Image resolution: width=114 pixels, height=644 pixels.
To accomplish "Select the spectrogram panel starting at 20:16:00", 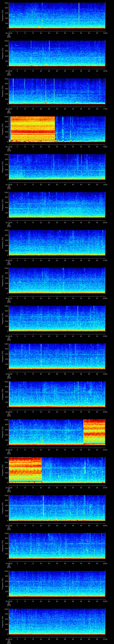I will click(57, 91).
